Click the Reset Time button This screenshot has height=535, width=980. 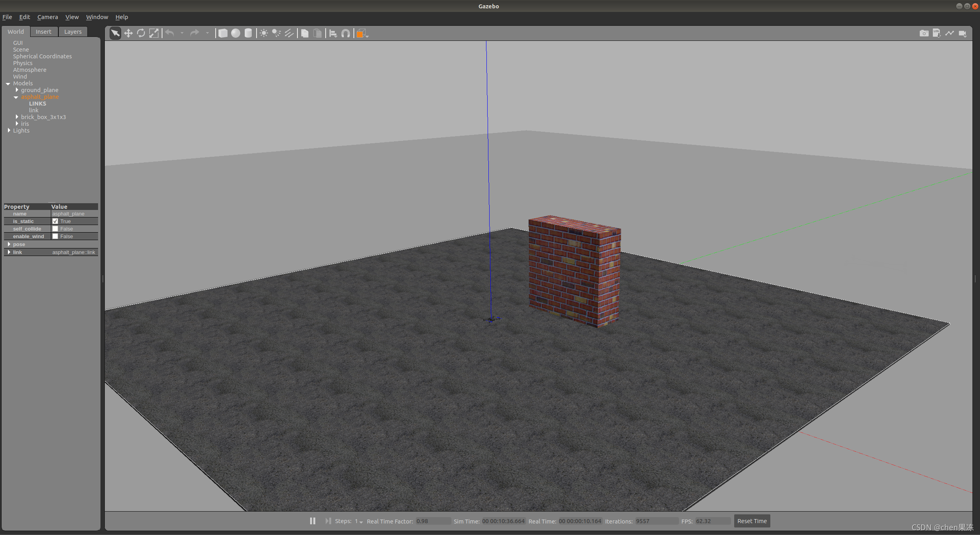(x=752, y=521)
